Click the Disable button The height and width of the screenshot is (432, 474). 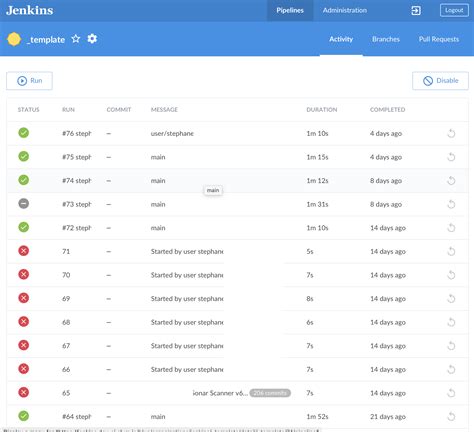[x=440, y=81]
